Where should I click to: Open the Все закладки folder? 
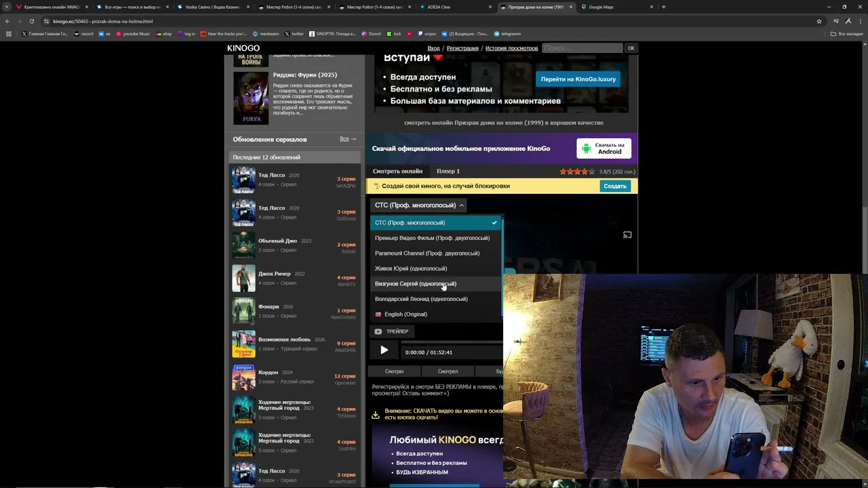tap(847, 34)
